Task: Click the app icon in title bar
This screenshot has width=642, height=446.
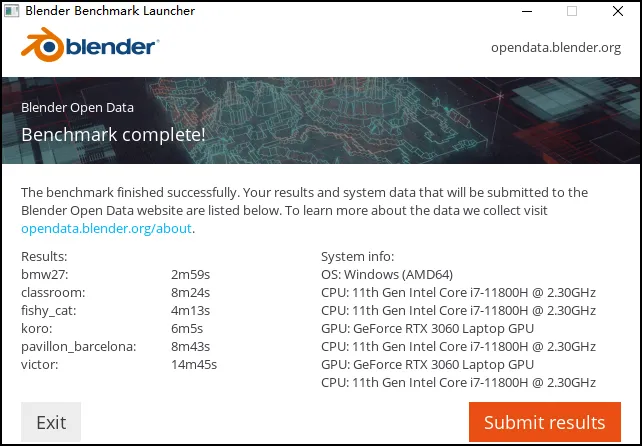Action: click(x=11, y=11)
